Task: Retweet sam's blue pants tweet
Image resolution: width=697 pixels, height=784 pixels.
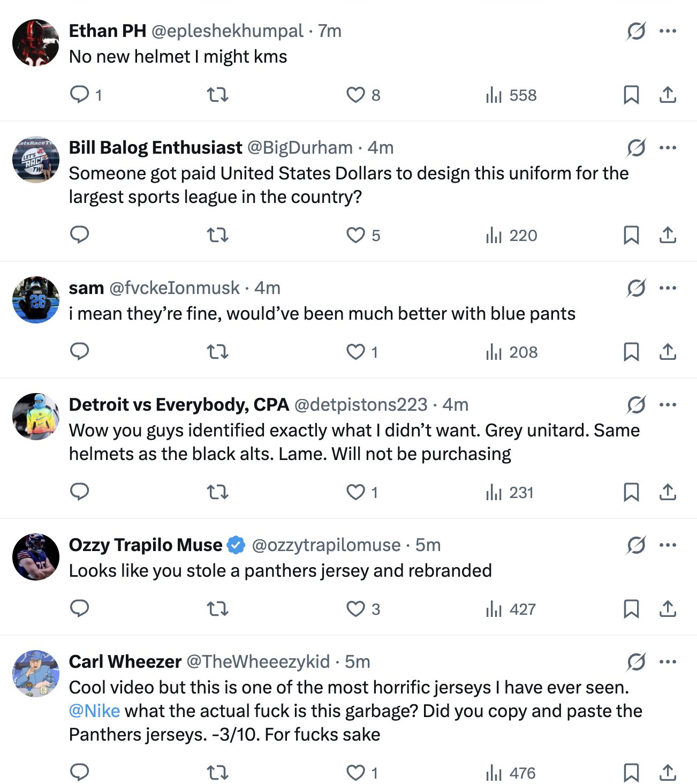Action: tap(218, 352)
